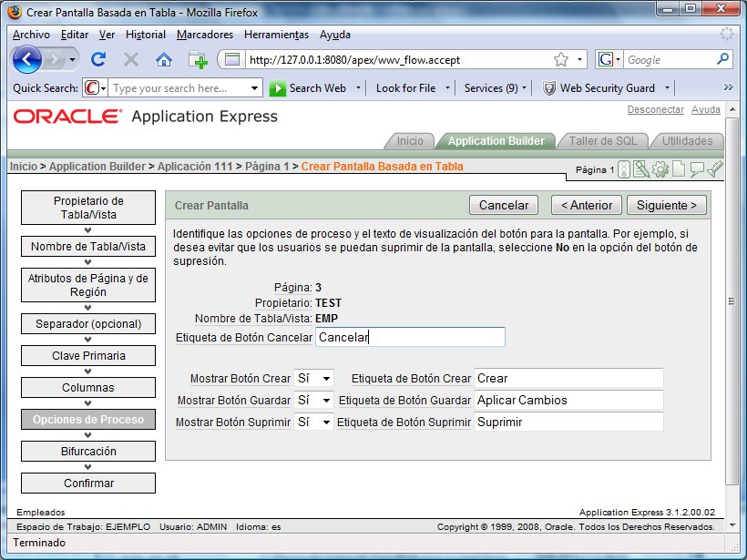Click the Quick Search text input

(x=179, y=88)
